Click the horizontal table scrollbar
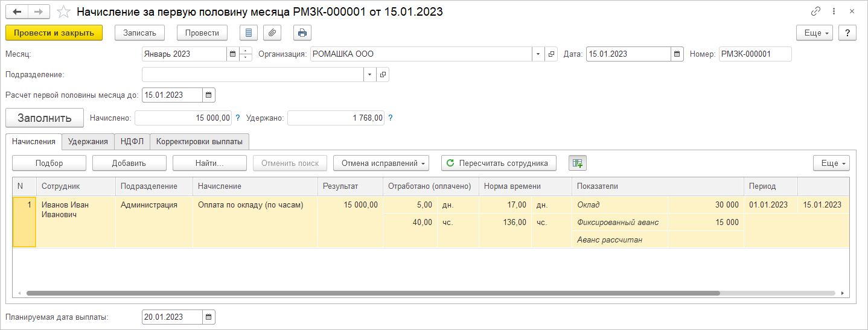The height and width of the screenshot is (330, 868). point(372,293)
